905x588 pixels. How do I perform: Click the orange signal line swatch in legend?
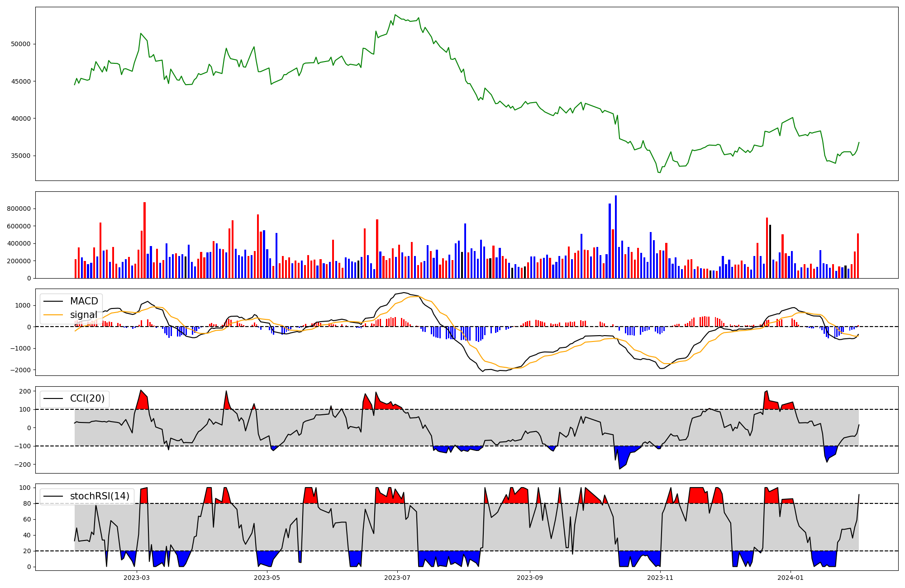(x=54, y=315)
